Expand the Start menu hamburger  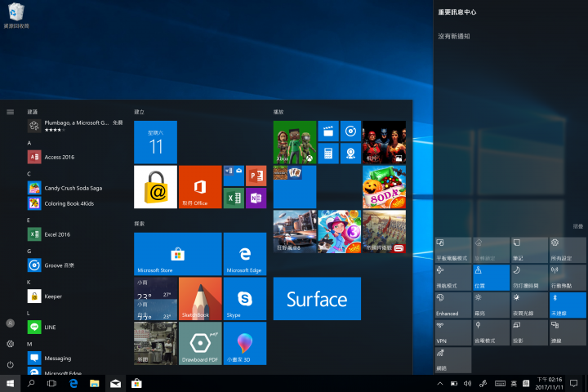pyautogui.click(x=10, y=112)
